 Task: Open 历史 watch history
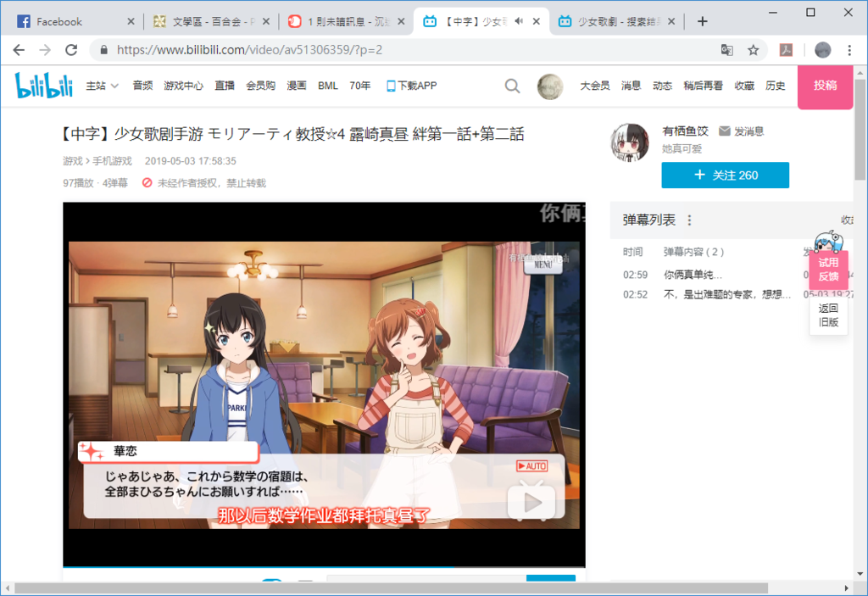click(775, 86)
